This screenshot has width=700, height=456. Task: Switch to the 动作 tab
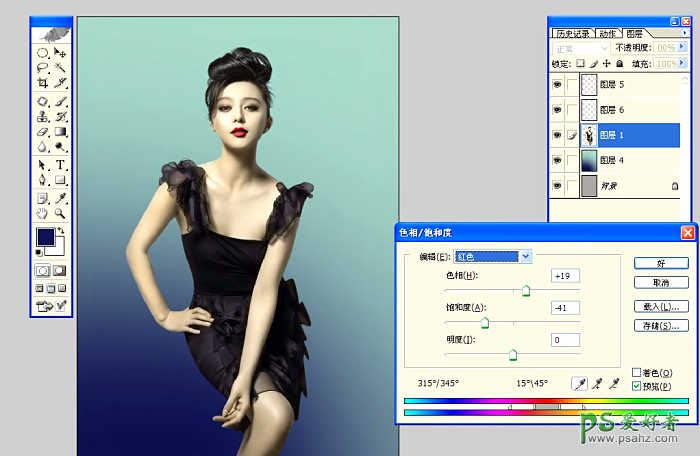pos(609,33)
